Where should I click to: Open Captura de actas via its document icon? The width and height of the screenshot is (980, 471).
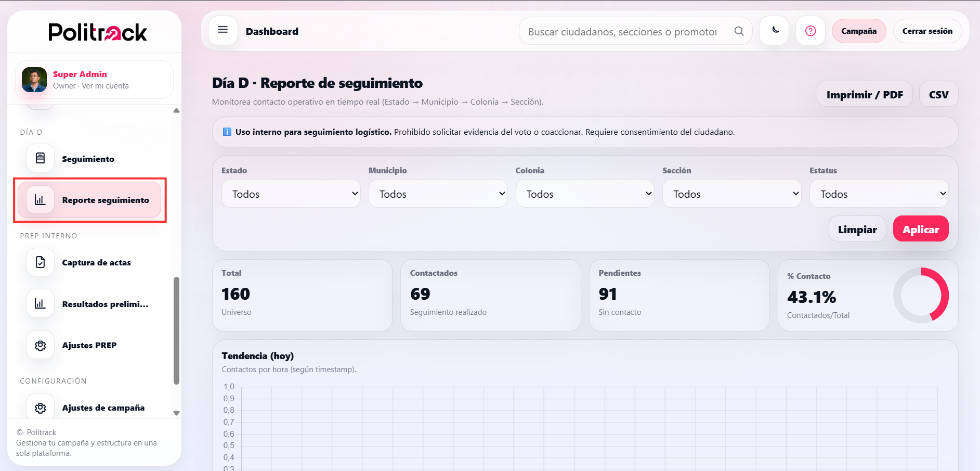(40, 262)
